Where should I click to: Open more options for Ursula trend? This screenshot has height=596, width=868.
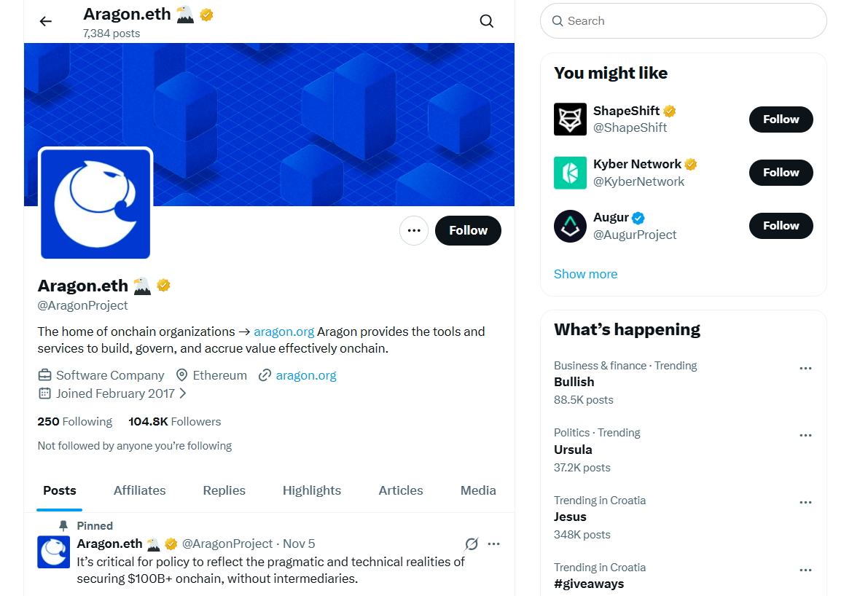point(805,435)
